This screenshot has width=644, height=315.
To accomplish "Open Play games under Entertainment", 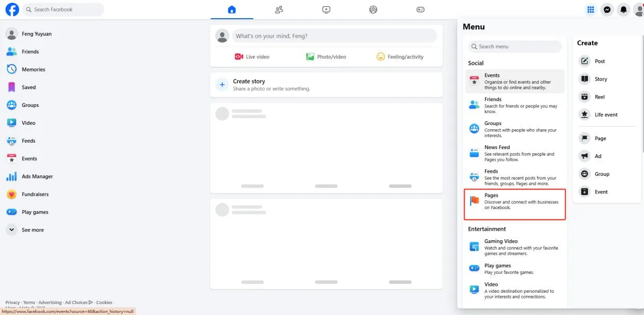I will (515, 268).
